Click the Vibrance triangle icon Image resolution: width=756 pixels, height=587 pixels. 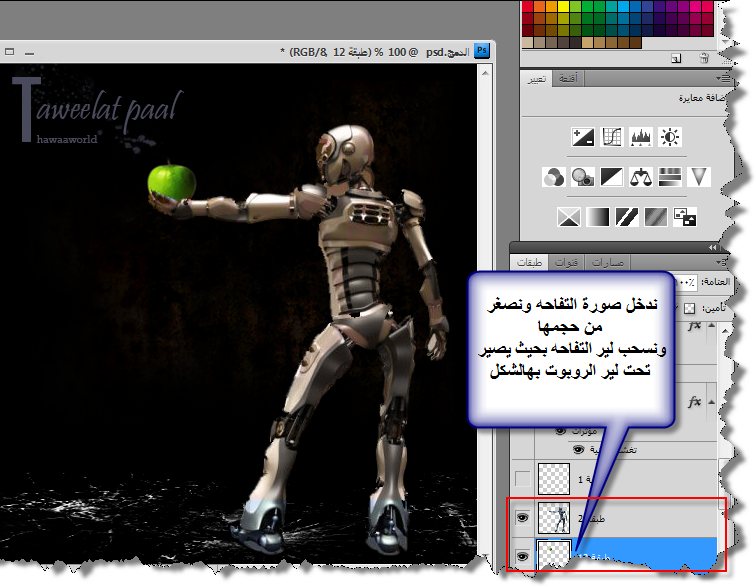point(700,177)
